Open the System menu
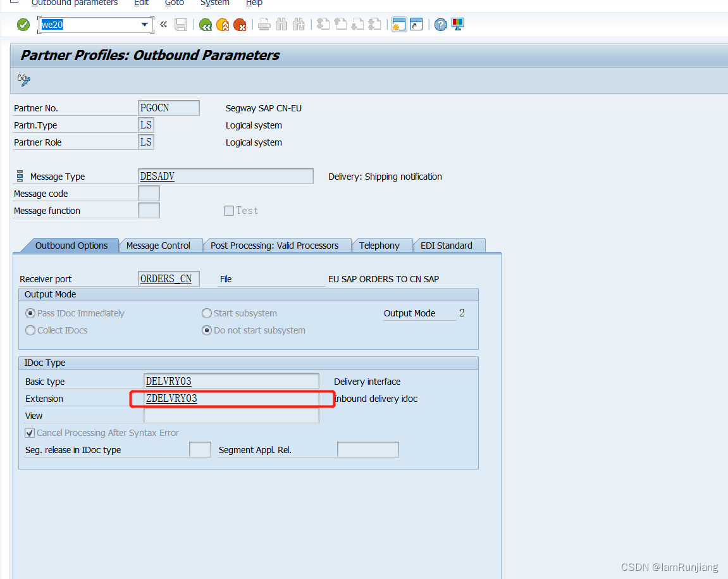 tap(214, 4)
